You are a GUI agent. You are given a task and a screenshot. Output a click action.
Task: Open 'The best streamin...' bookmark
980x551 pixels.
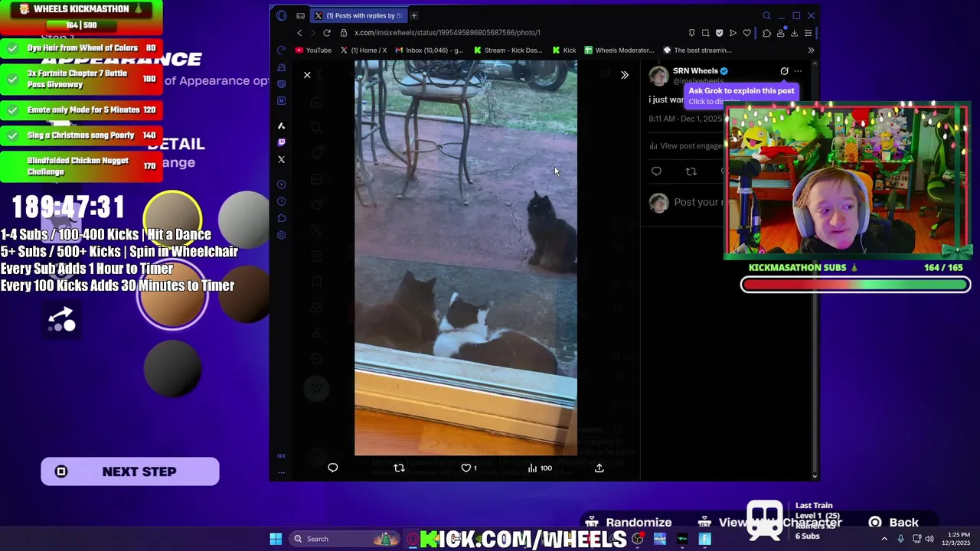[x=697, y=51]
